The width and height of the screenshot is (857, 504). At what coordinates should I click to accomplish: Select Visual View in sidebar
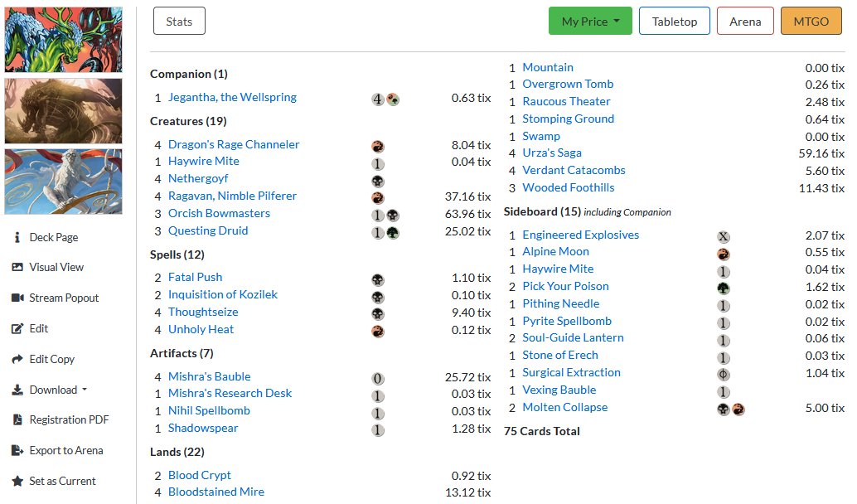click(x=56, y=267)
